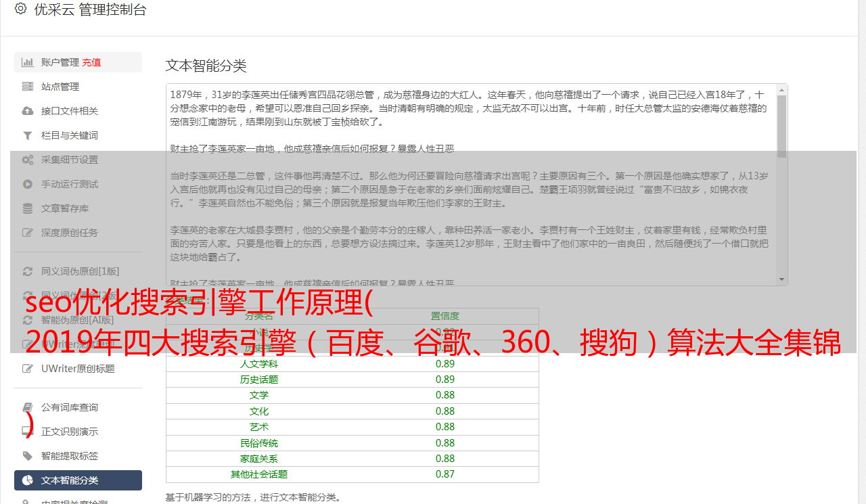Image resolution: width=866 pixels, height=504 pixels.
Task: Select the 文化 category cell
Action: 259,411
